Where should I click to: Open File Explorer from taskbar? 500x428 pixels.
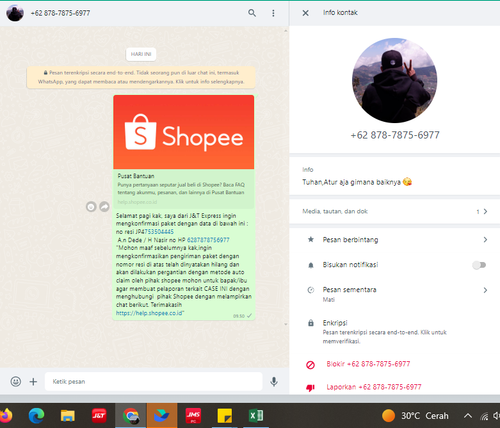coord(68,416)
